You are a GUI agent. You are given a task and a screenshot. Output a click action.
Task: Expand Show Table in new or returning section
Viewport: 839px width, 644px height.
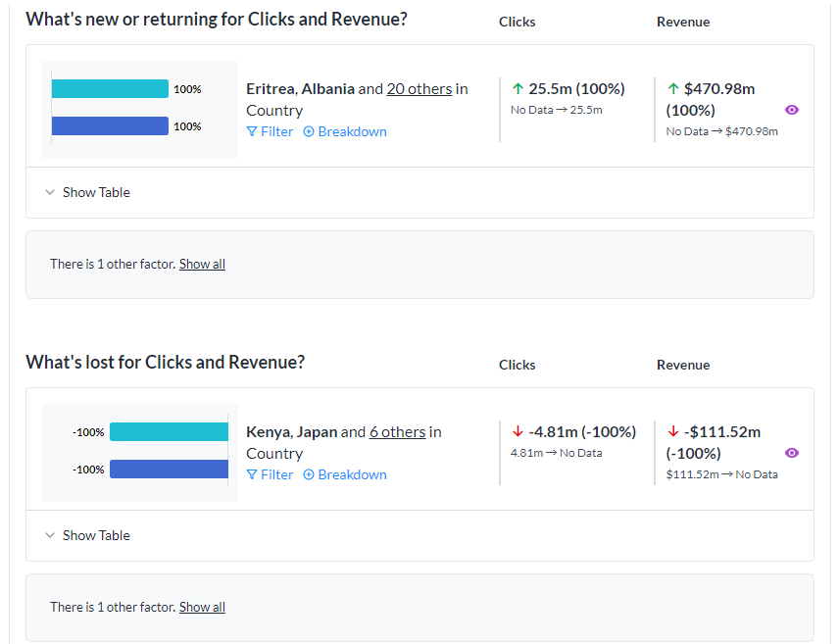click(x=88, y=192)
